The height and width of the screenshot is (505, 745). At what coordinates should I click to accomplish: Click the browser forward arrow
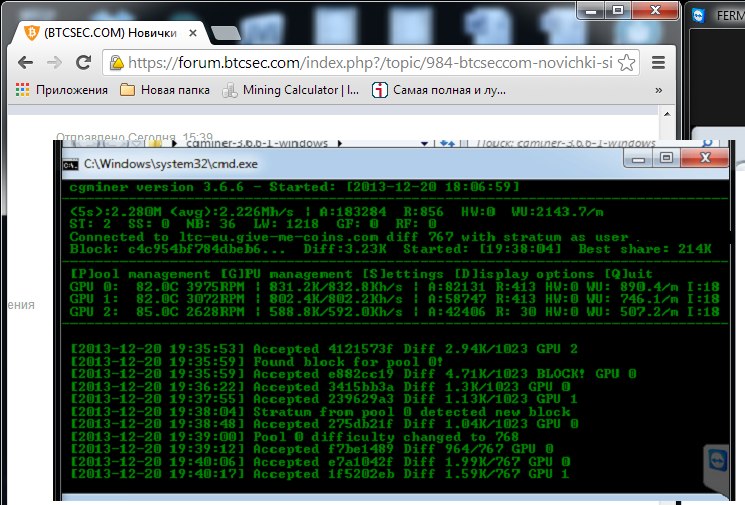[54, 62]
